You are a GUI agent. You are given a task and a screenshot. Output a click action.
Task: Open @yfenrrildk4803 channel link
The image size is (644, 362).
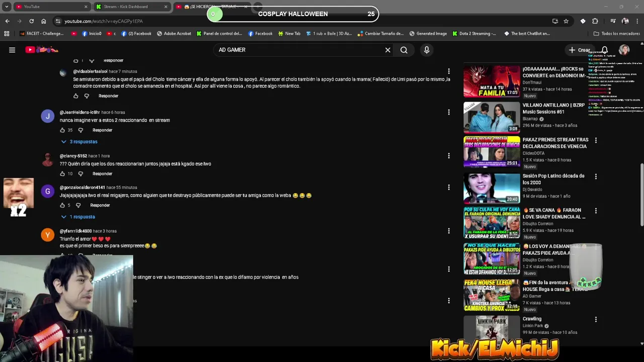coord(75,231)
